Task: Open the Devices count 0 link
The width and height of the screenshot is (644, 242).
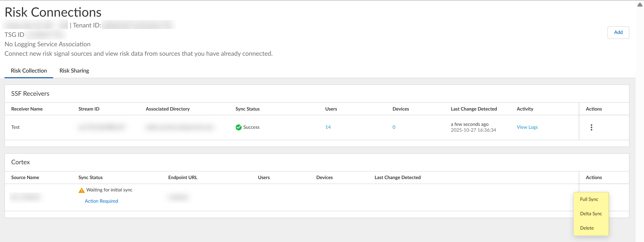Action: click(394, 127)
